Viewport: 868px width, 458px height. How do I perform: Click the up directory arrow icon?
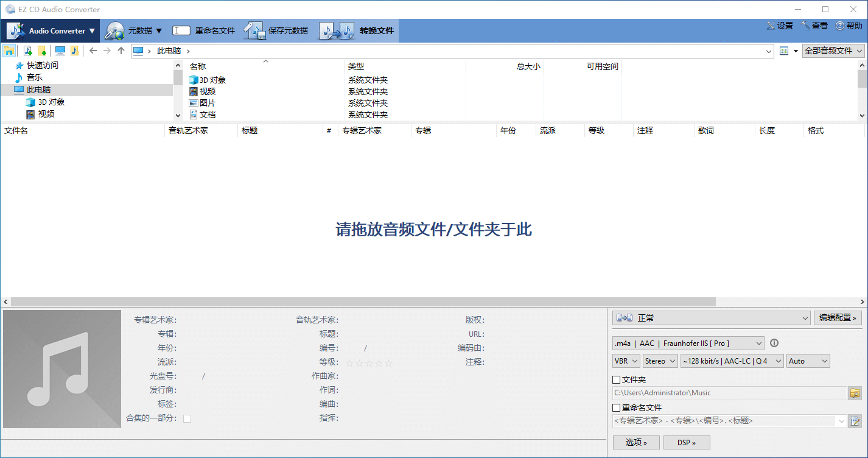121,51
